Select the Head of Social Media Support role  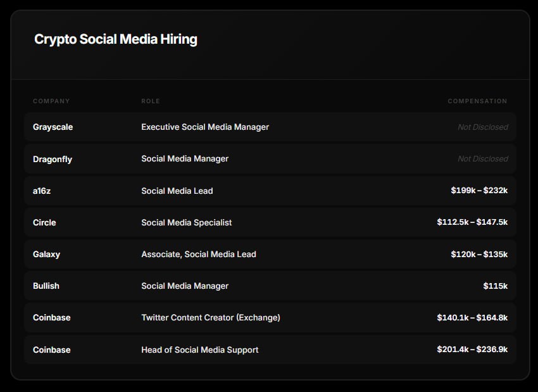pyautogui.click(x=199, y=350)
